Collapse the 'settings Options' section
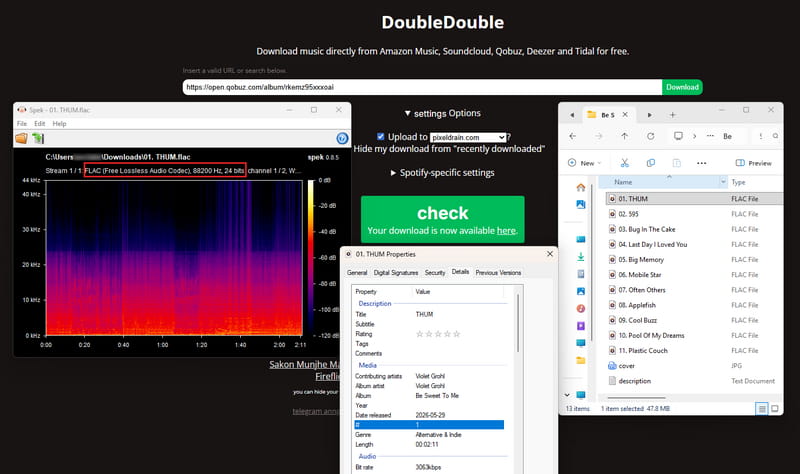The height and width of the screenshot is (474, 800). (442, 113)
